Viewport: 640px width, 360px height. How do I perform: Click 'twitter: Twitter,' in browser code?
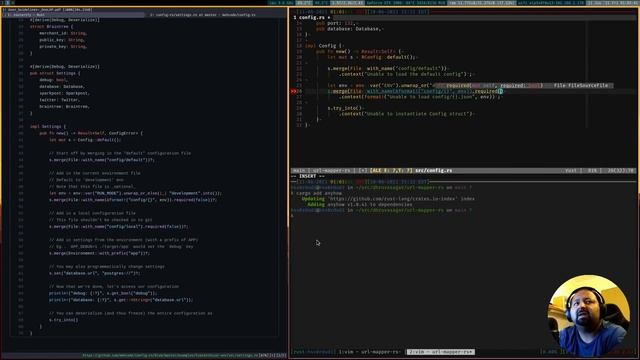point(60,100)
